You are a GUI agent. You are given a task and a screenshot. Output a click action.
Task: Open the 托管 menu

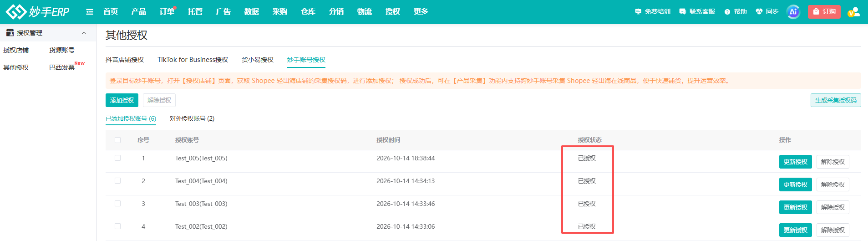[195, 12]
